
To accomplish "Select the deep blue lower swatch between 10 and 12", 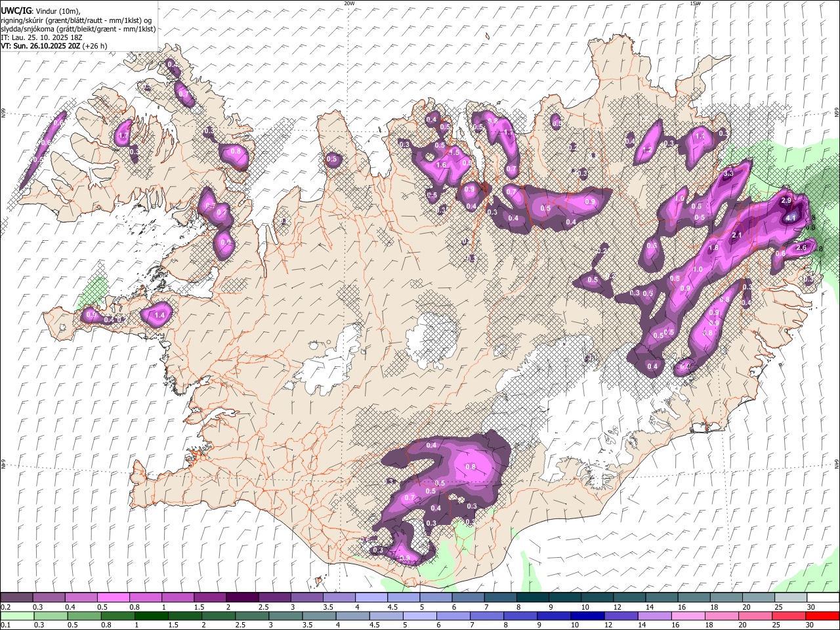I will tap(587, 616).
